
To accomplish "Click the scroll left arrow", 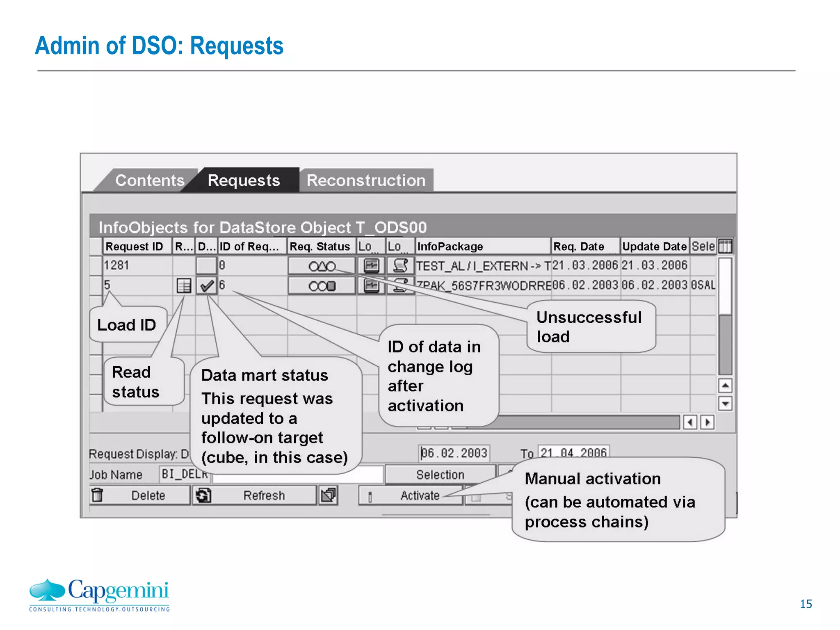I will click(x=690, y=422).
